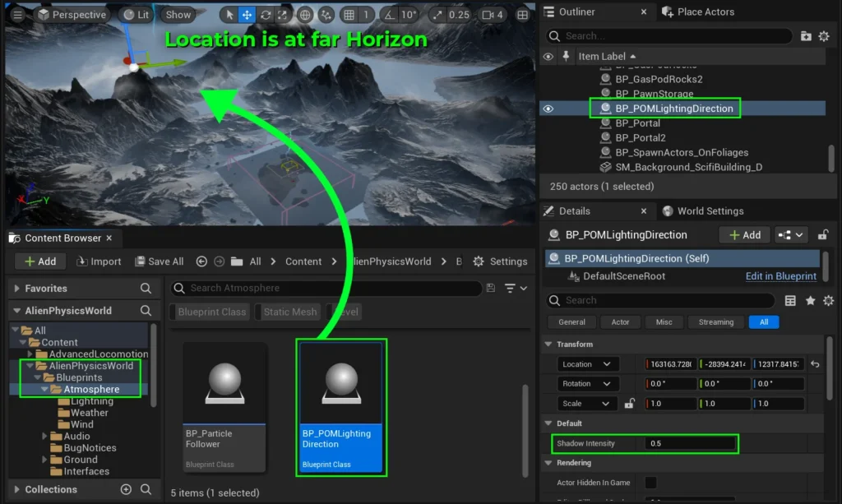This screenshot has height=504, width=842.
Task: Select the translate (move) gizmo tool
Action: coord(247,15)
